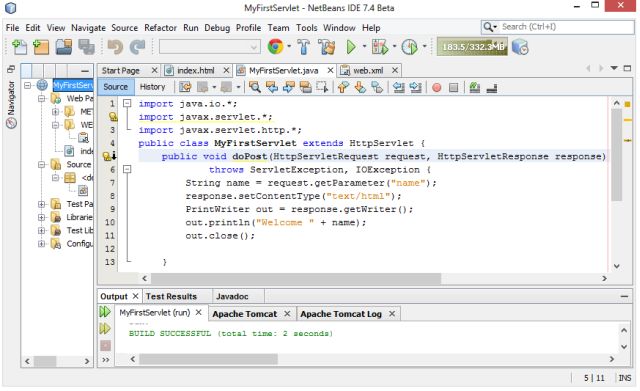The width and height of the screenshot is (640, 391).
Task: Select the Apache Tomcat Log output tab
Action: [341, 314]
